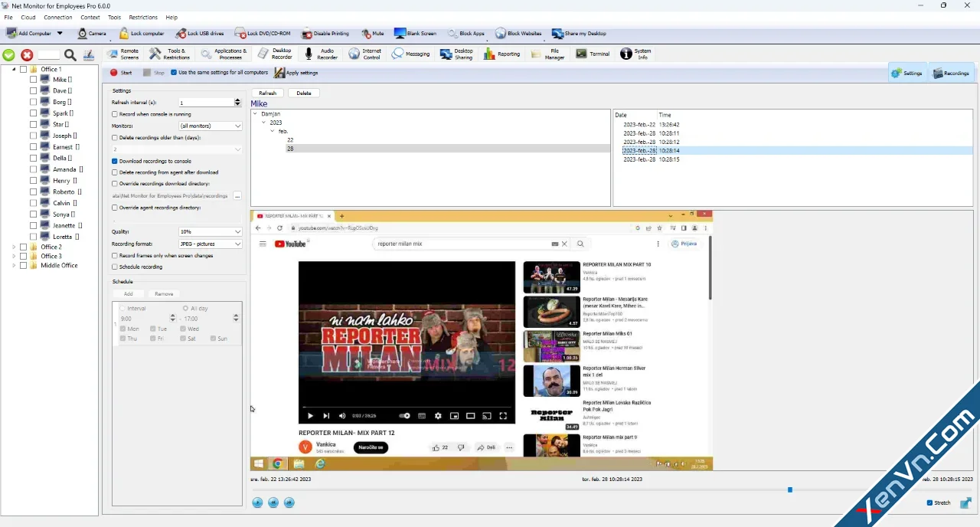
Task: Enable Delete recording from agent after download
Action: (x=115, y=172)
